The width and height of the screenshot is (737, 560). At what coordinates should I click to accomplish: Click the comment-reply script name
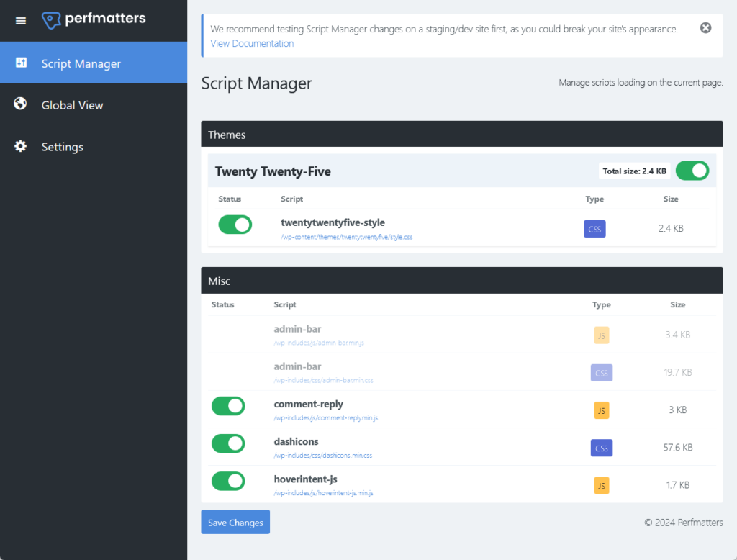308,404
